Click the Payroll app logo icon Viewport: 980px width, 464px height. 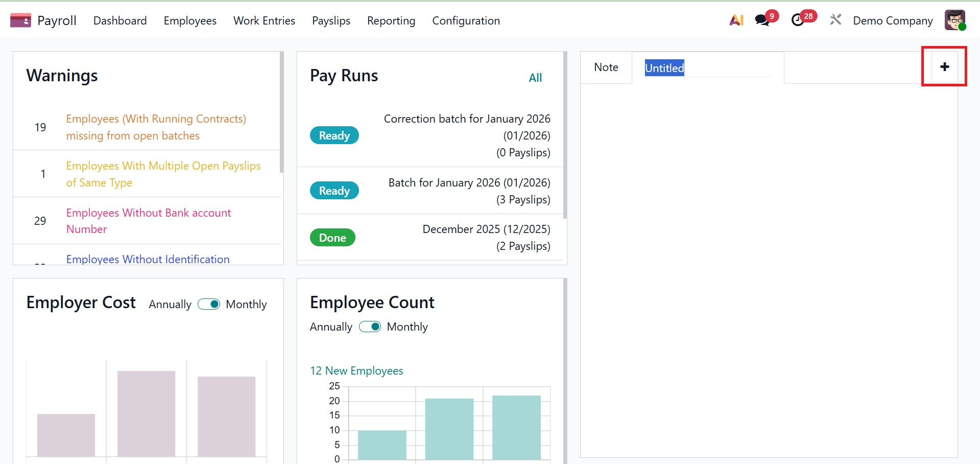point(20,20)
